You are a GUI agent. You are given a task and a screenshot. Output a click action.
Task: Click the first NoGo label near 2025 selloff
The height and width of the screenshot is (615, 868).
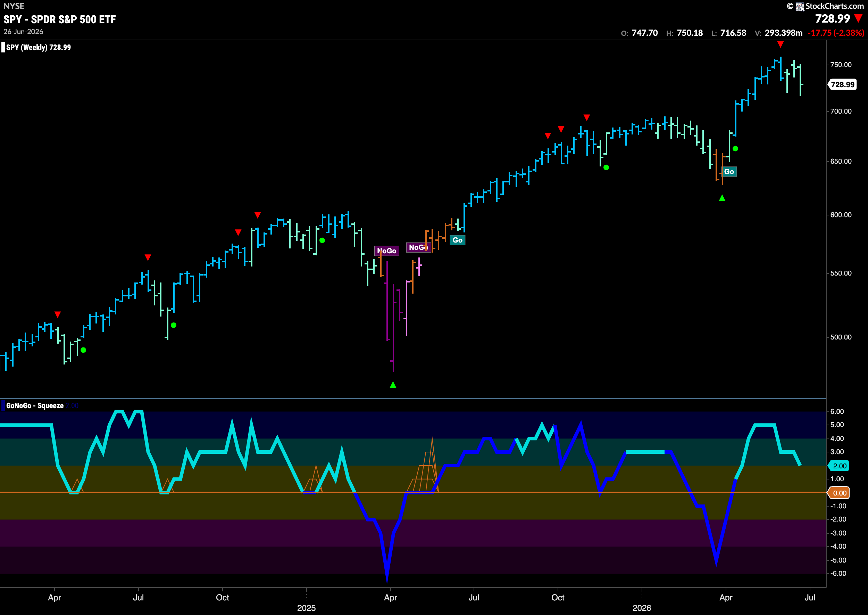[x=387, y=251]
